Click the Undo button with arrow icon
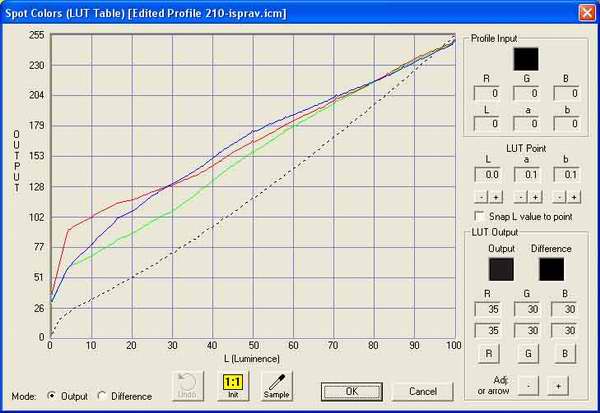 [x=188, y=386]
